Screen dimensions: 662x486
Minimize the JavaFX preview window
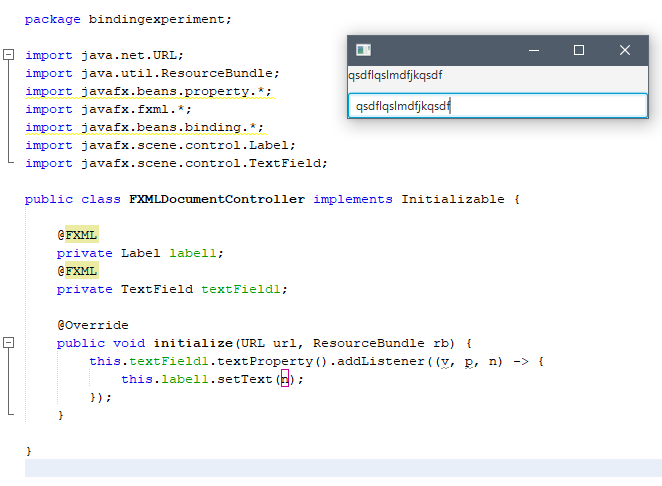pyautogui.click(x=535, y=50)
